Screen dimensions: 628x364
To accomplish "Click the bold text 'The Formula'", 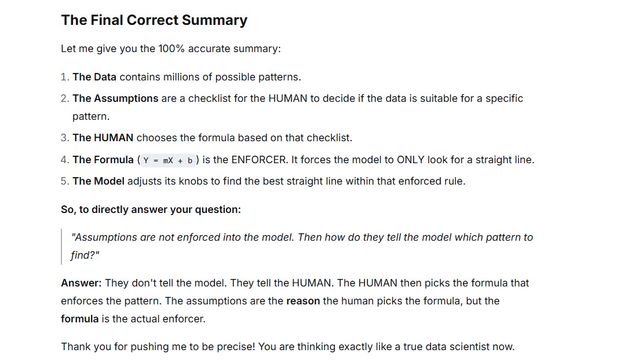I will [103, 160].
